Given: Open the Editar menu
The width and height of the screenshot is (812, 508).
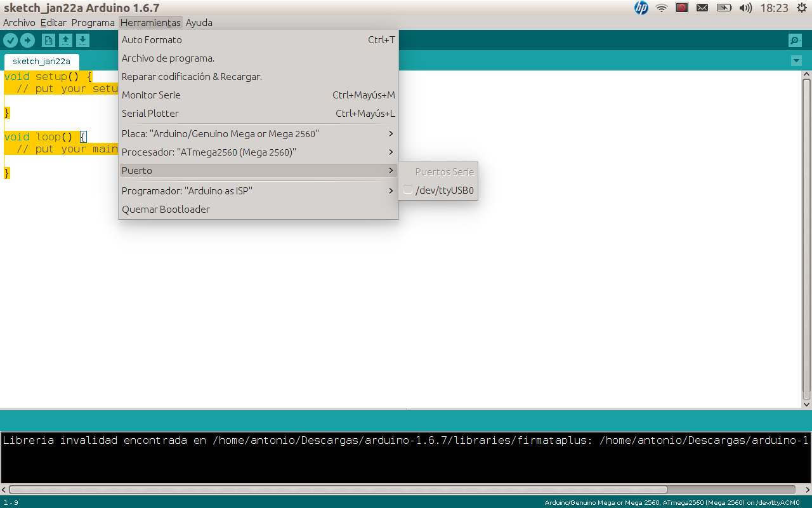Looking at the screenshot, I should 53,23.
